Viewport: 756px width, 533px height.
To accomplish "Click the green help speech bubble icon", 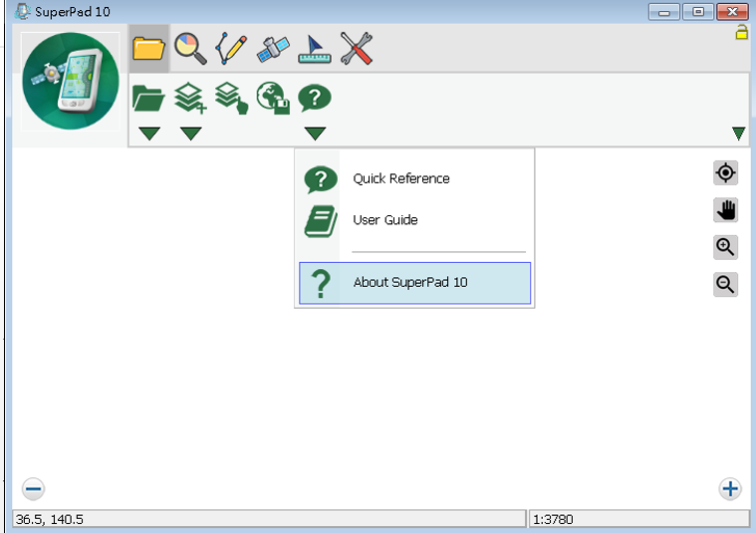I will [315, 98].
